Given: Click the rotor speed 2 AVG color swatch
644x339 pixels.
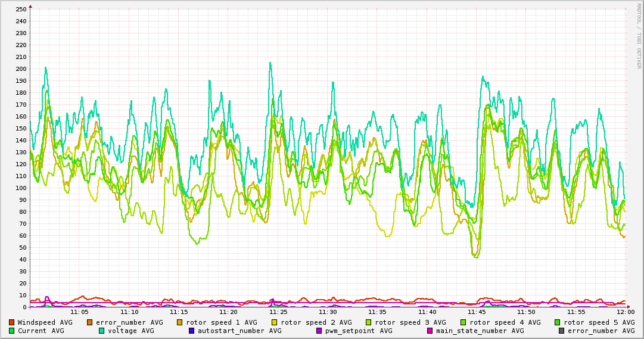Looking at the screenshot, I should pos(275,322).
